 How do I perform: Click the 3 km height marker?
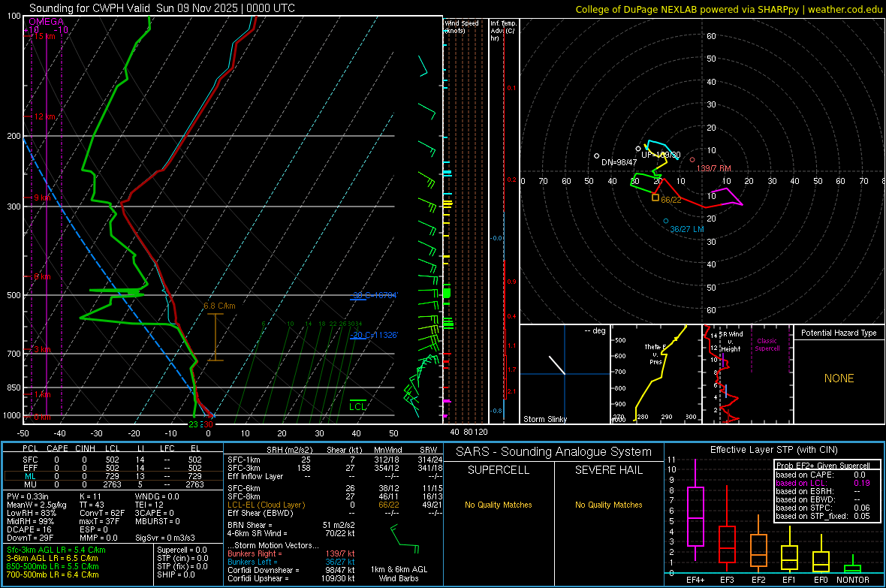(42, 349)
